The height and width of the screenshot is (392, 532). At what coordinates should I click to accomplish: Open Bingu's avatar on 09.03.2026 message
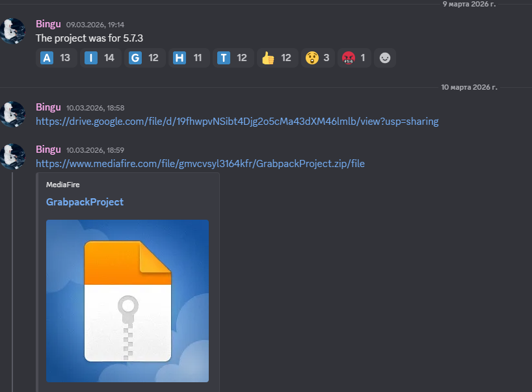[x=12, y=31]
